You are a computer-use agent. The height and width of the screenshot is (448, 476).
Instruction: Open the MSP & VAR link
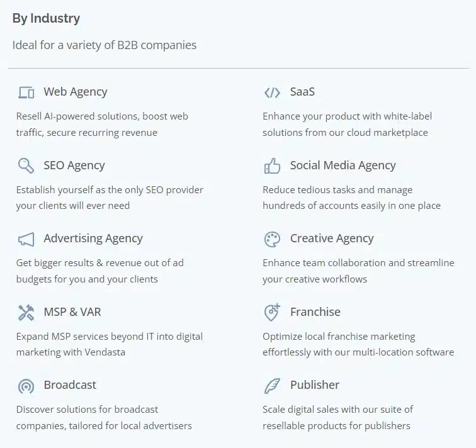[72, 311]
